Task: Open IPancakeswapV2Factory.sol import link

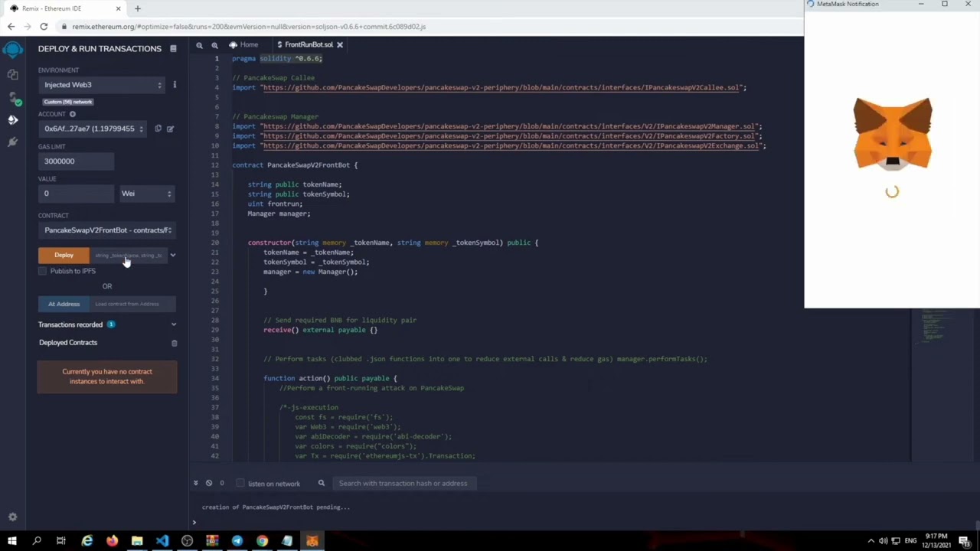Action: click(x=509, y=136)
